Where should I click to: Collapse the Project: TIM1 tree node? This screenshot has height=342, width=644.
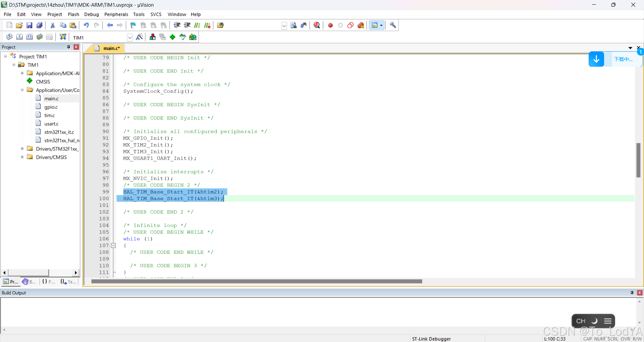(5, 56)
